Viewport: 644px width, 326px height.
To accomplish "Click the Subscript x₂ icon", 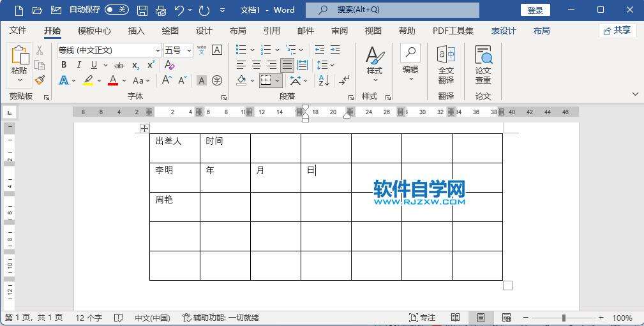I will tap(136, 65).
